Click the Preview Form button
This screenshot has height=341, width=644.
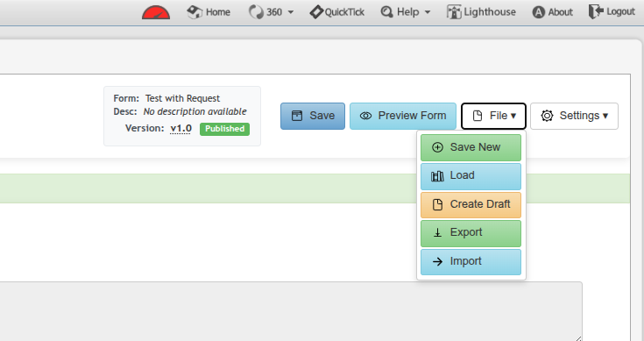403,116
